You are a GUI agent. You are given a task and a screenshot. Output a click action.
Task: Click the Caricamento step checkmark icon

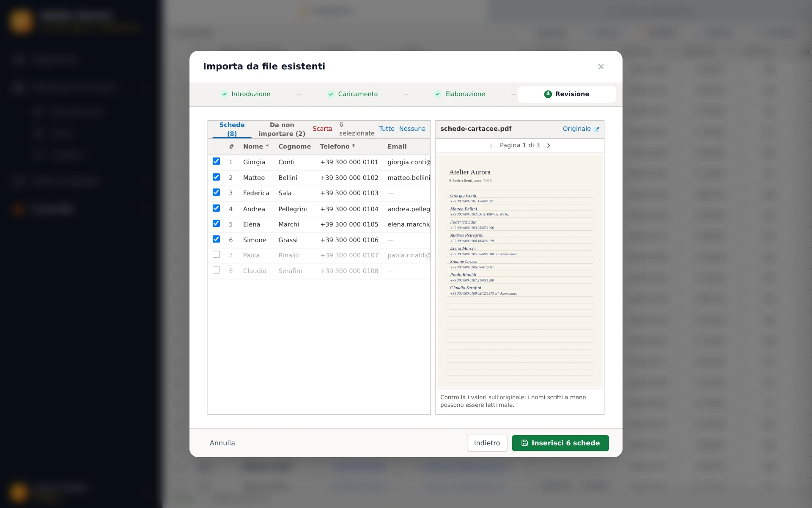(331, 94)
